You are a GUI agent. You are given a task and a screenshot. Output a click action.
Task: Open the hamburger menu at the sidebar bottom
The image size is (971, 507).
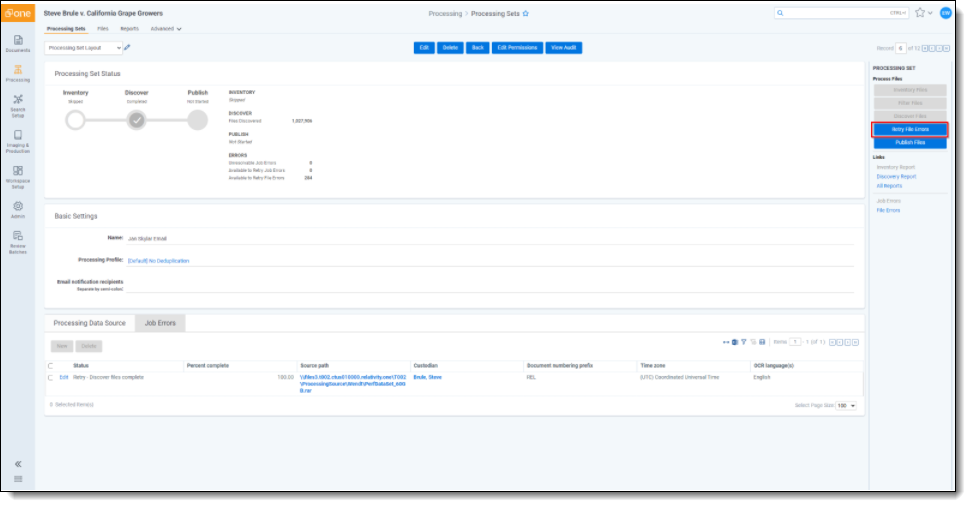click(18, 479)
